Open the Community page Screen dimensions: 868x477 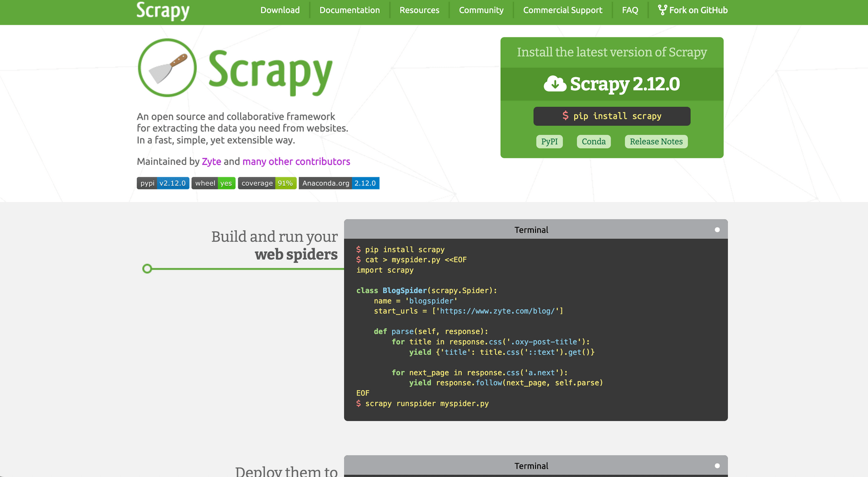tap(481, 10)
